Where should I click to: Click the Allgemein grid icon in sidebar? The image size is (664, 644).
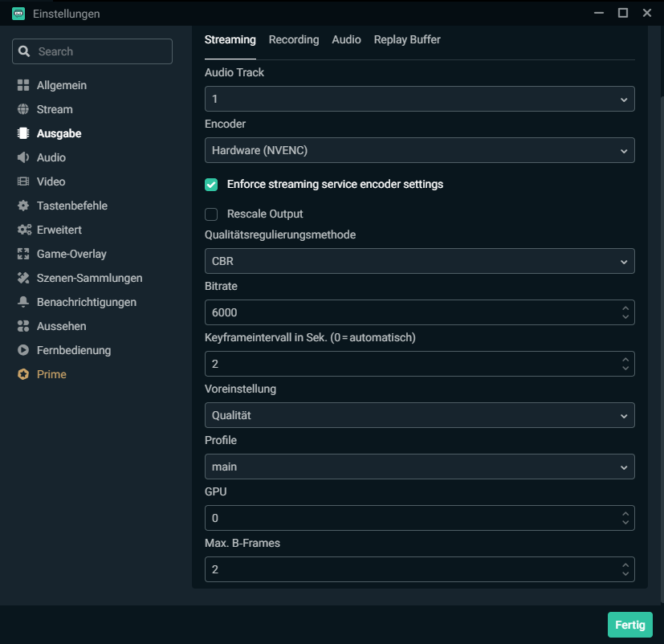(23, 85)
